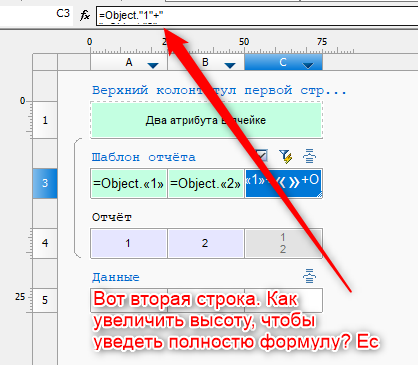
Task: Click the formula bar input field
Action: point(257,16)
